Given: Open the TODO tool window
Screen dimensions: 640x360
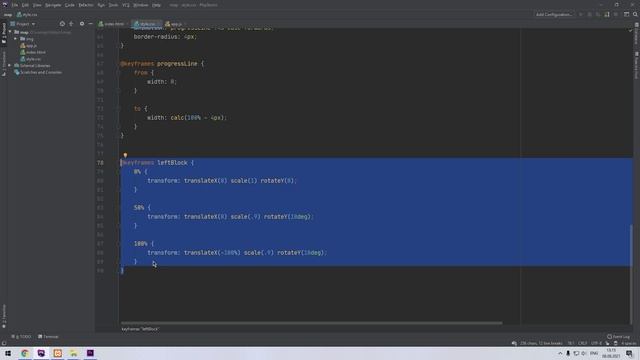Looking at the screenshot, I should click(21, 337).
